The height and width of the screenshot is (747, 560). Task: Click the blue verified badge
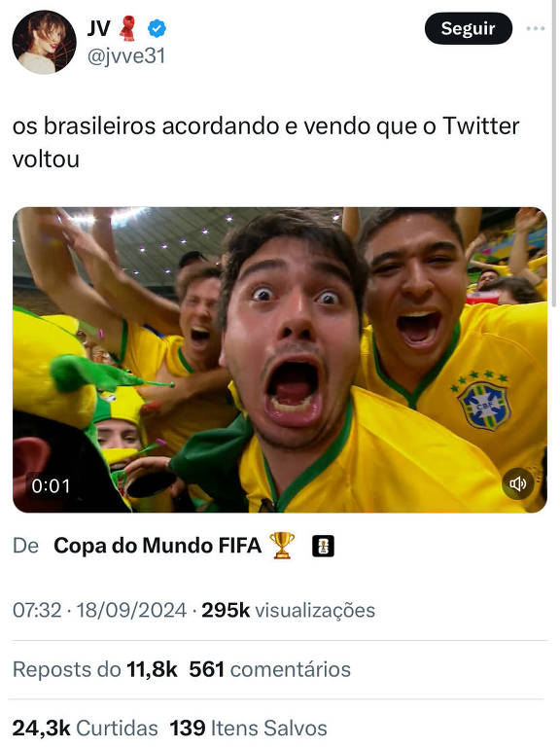tap(157, 28)
